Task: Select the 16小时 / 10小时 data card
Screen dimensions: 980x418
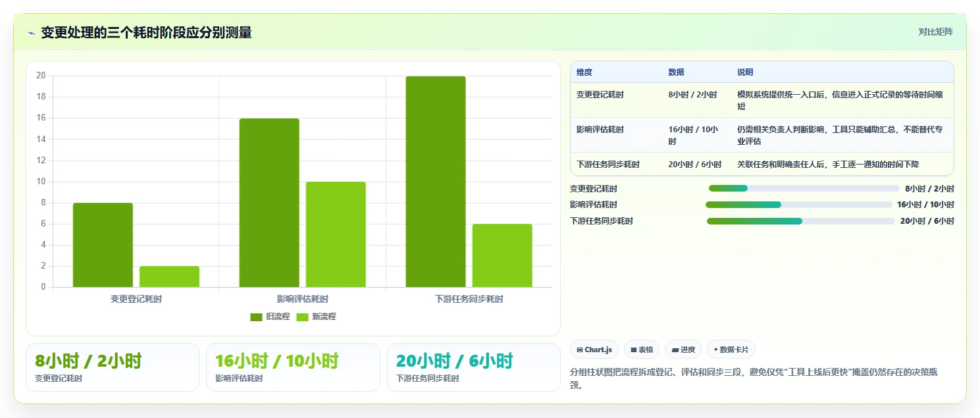Action: point(293,367)
